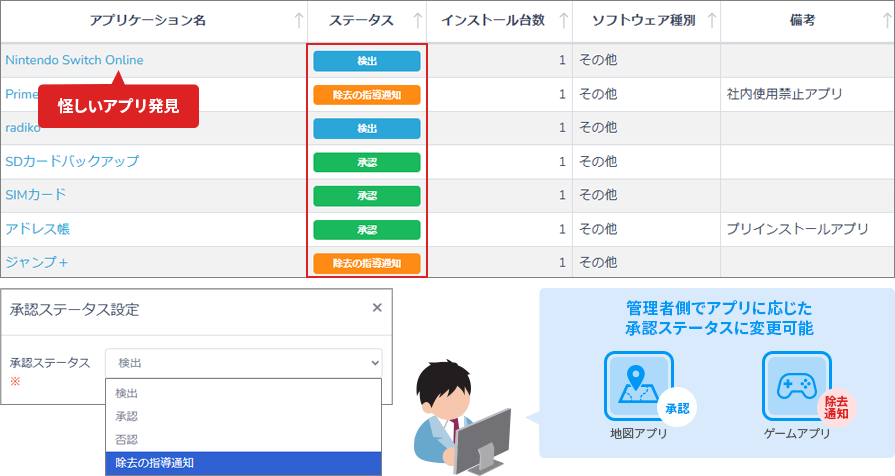Click the ゲームアプリ caption

click(797, 434)
